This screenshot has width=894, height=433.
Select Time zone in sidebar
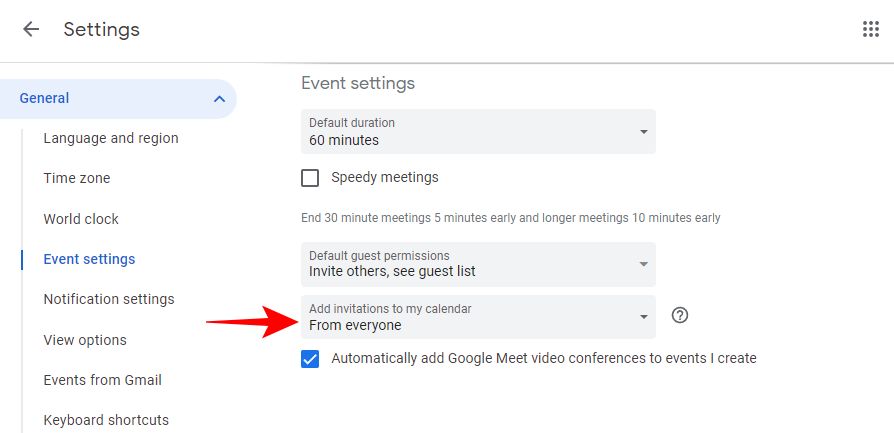point(77,178)
